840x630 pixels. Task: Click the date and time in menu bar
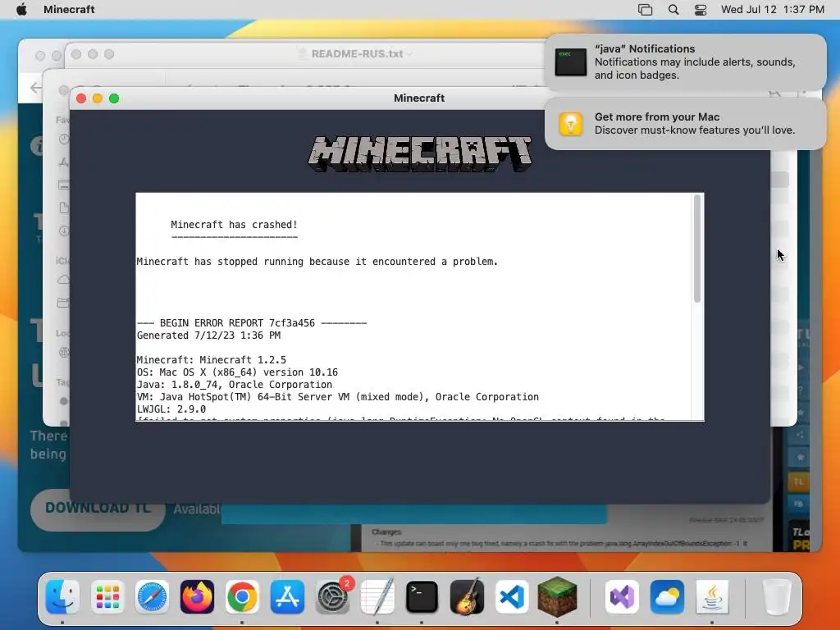click(773, 10)
